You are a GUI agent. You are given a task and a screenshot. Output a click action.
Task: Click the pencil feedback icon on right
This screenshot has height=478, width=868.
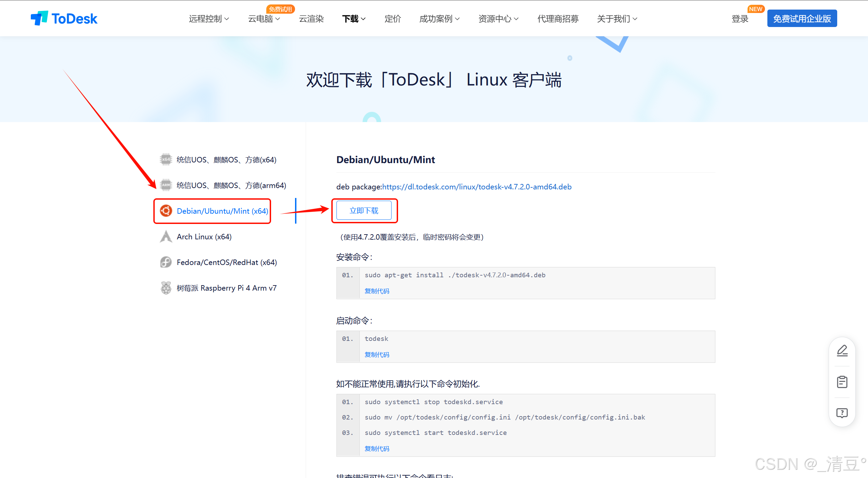tap(842, 351)
